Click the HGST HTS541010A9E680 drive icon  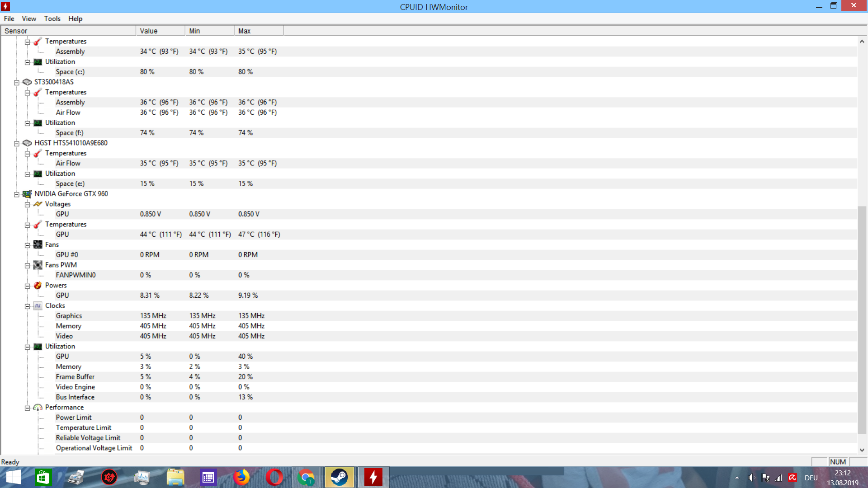[27, 143]
